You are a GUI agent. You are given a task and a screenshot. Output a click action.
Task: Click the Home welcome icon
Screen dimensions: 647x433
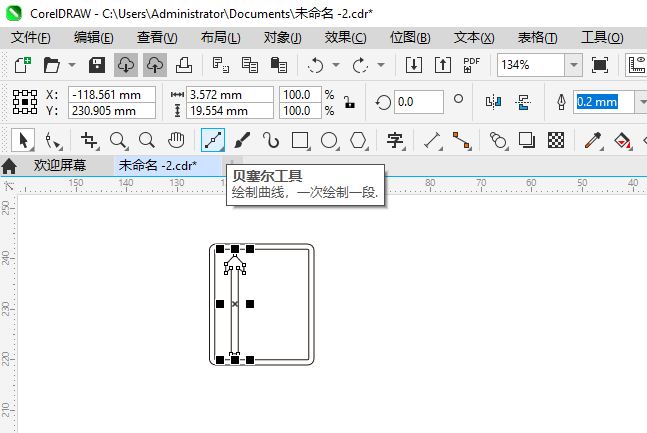click(9, 166)
